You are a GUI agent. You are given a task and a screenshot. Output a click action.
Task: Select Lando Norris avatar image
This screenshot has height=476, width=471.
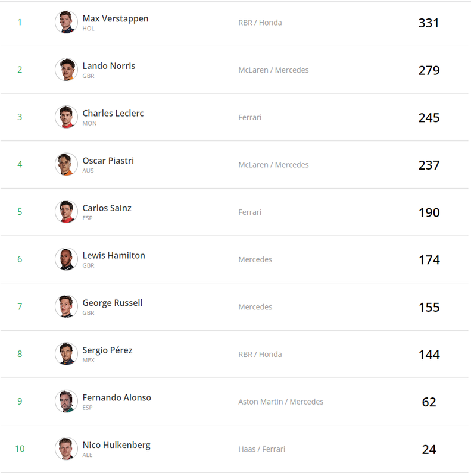[x=66, y=70]
